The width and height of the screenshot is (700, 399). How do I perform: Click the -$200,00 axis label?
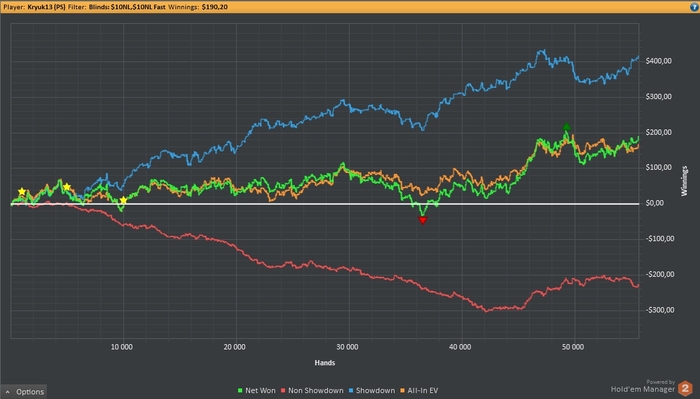point(660,274)
